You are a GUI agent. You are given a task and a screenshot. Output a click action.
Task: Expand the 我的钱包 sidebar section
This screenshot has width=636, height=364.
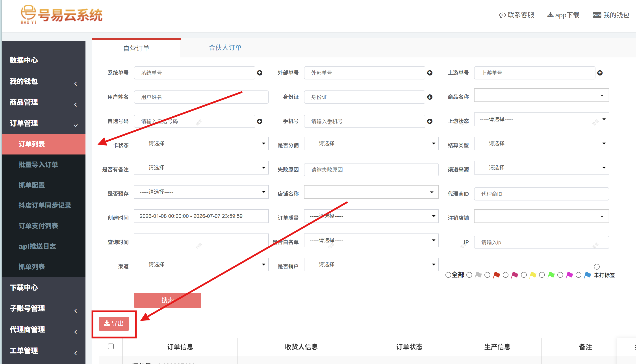pos(44,81)
